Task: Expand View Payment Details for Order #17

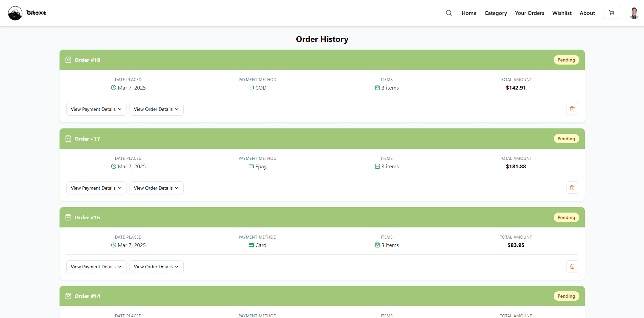Action: click(96, 188)
